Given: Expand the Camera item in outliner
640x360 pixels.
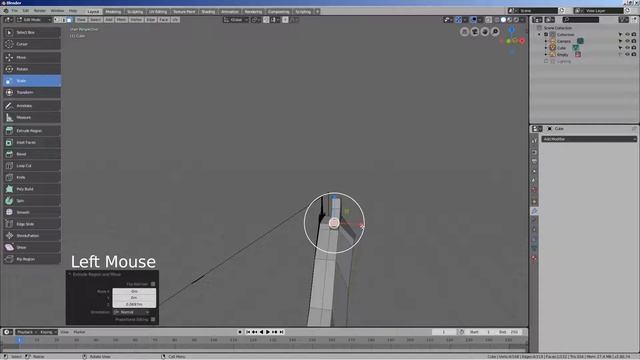Looking at the screenshot, I should (546, 41).
